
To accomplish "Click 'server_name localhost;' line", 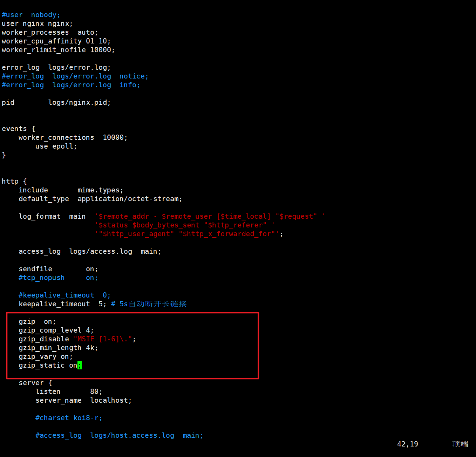I will click(x=83, y=401).
